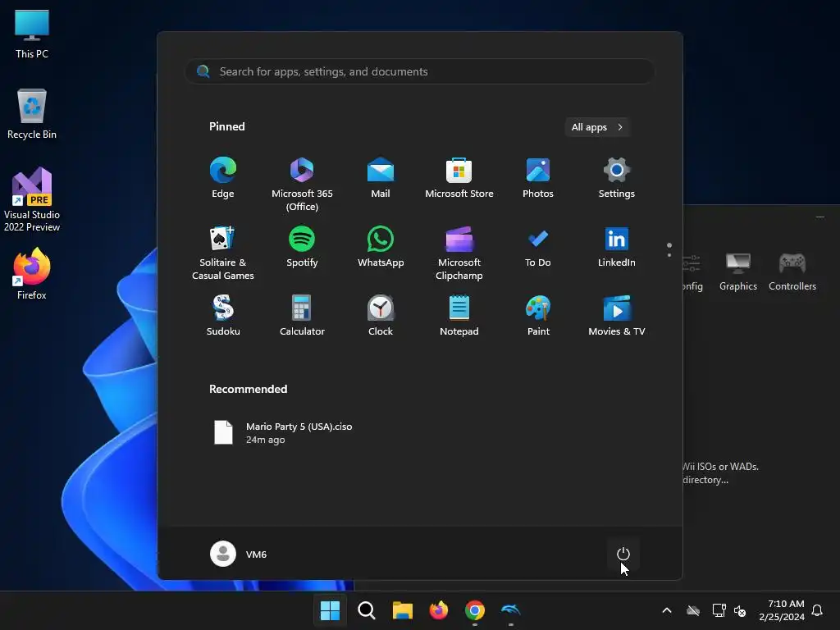
Task: Open taskbar Search
Action: point(367,610)
